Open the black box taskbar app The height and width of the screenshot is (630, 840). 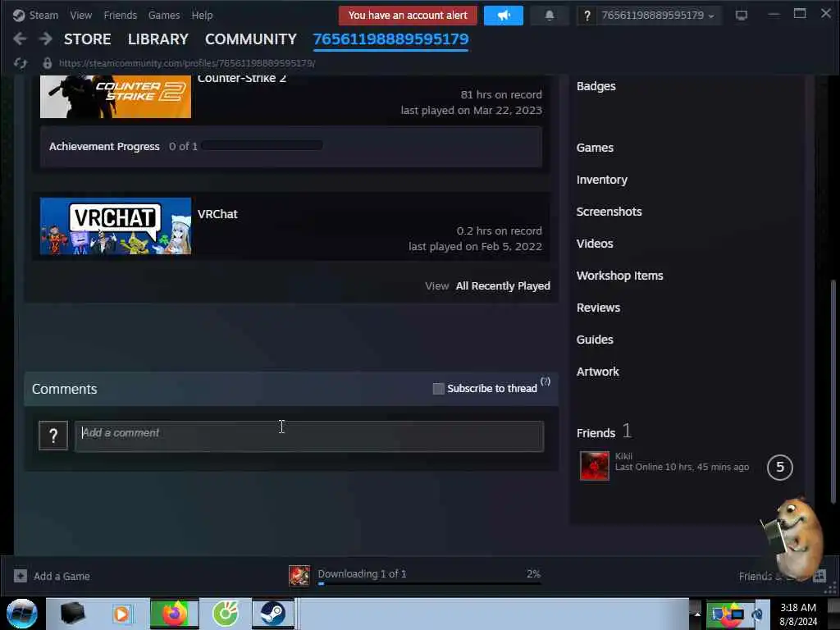point(73,614)
